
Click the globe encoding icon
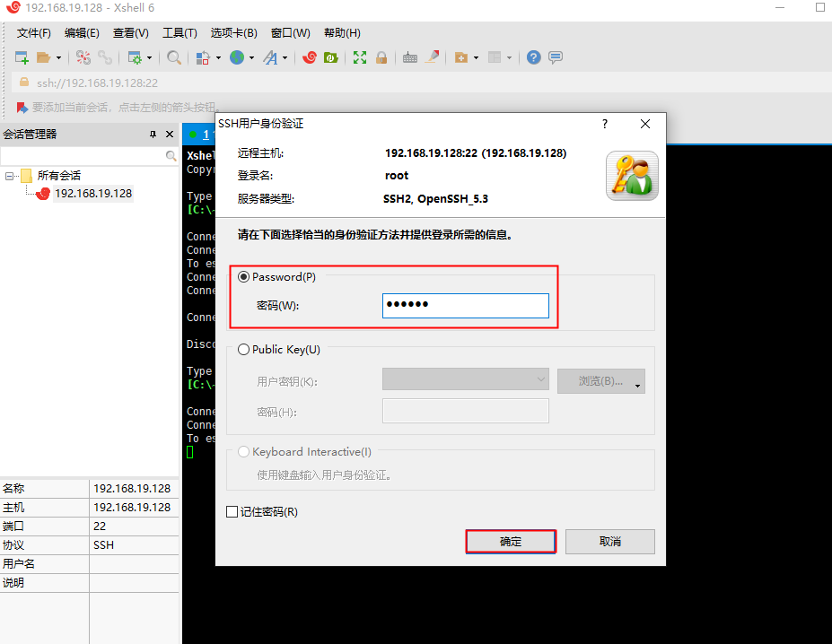tap(237, 57)
